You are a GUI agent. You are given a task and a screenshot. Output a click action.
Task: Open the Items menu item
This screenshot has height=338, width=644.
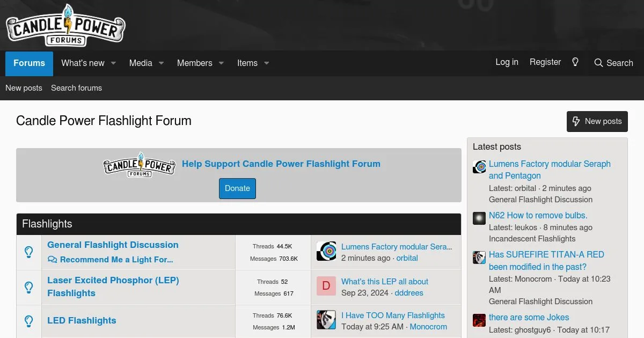[247, 63]
